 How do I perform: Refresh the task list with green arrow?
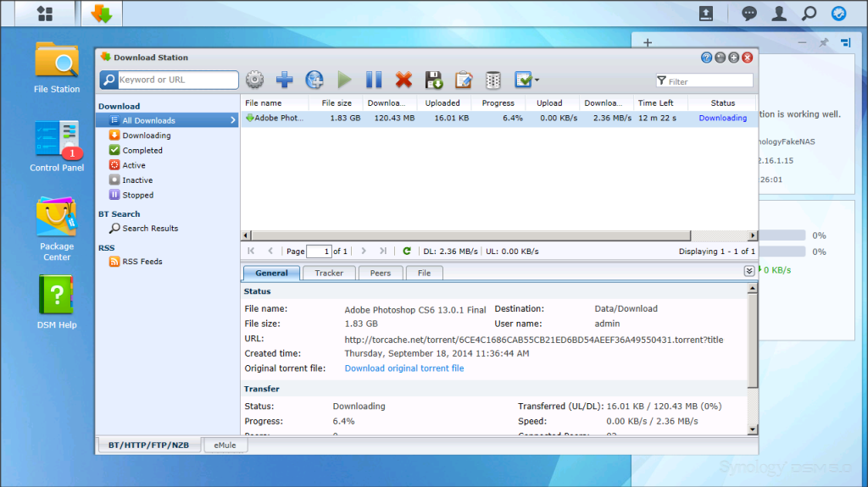406,251
